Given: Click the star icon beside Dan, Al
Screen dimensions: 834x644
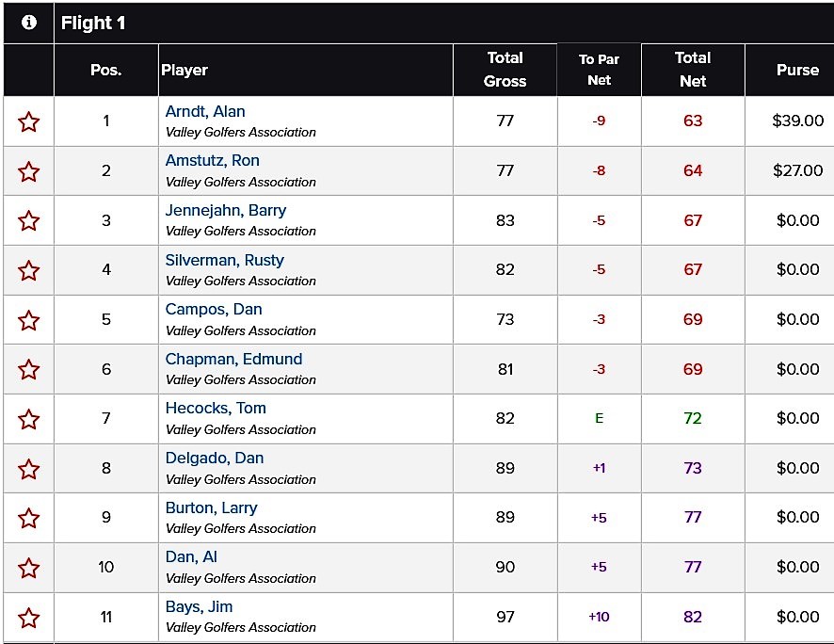Looking at the screenshot, I should click(x=29, y=568).
